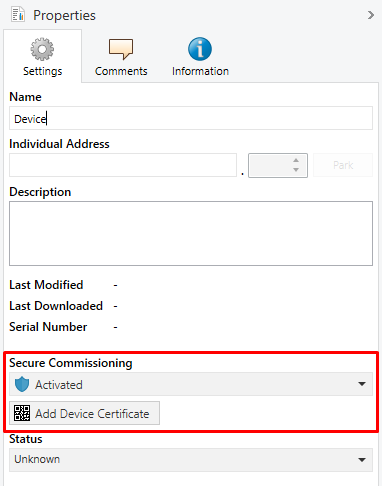
Task: Click Add Device Certificate button
Action: [84, 413]
